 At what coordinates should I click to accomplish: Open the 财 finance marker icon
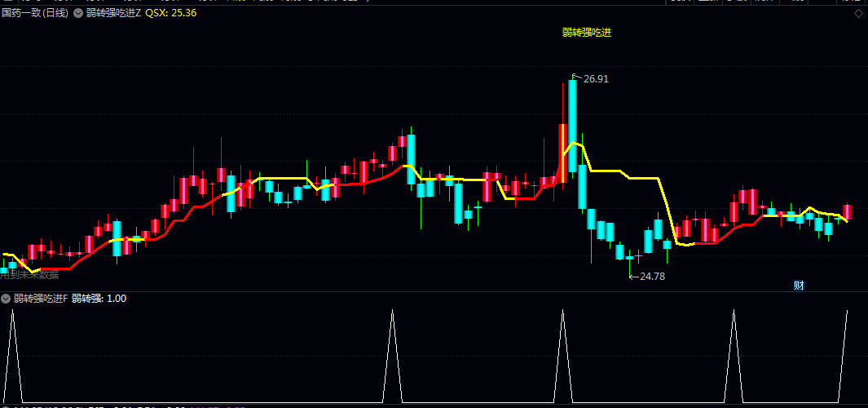click(799, 286)
